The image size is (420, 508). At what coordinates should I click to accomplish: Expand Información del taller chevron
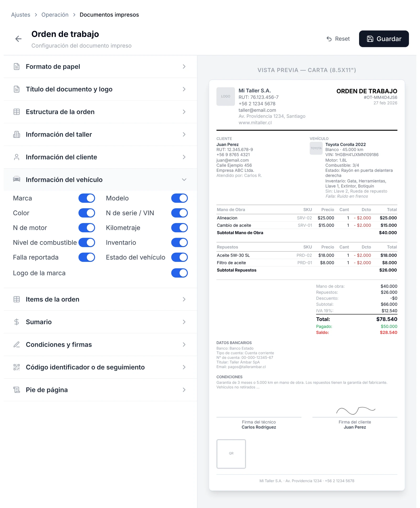(x=184, y=134)
